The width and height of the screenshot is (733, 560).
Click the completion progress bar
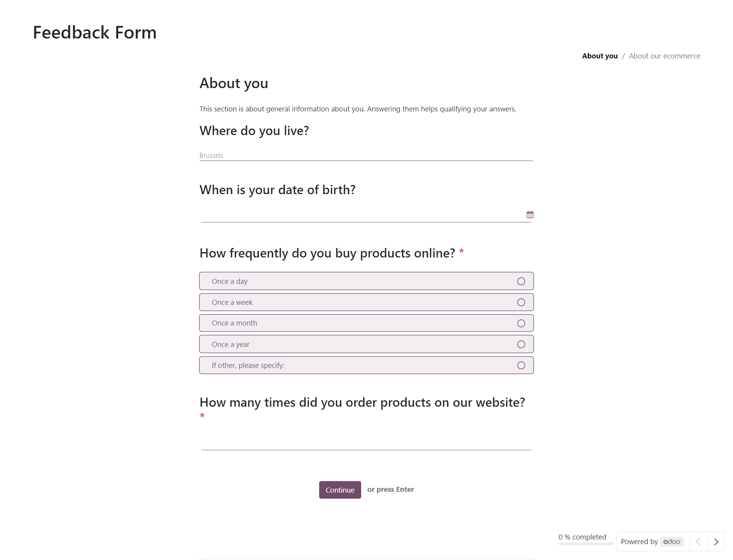tap(586, 544)
